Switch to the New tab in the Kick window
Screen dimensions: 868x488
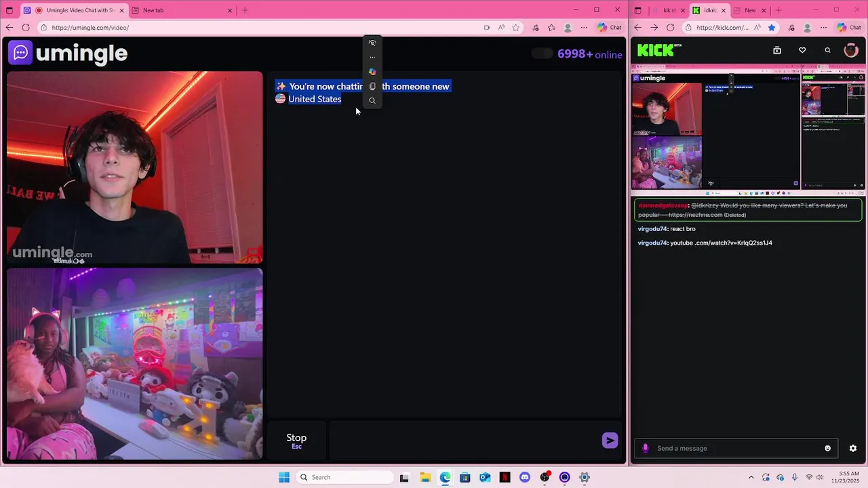pos(749,10)
